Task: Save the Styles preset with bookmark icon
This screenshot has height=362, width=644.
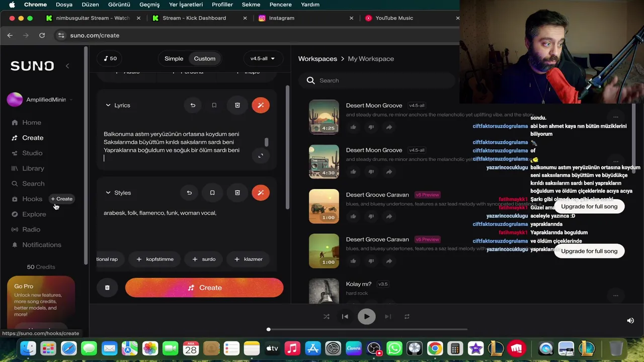Action: point(212,193)
